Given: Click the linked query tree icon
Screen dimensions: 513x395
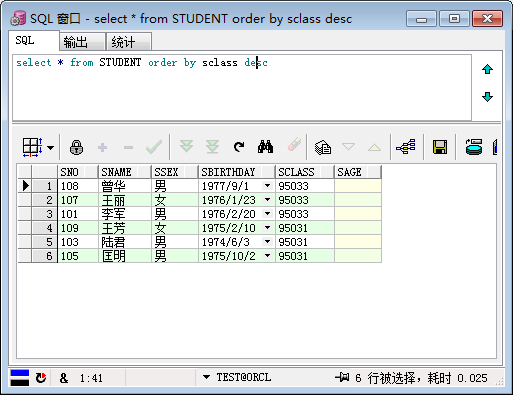Looking at the screenshot, I should [x=406, y=147].
